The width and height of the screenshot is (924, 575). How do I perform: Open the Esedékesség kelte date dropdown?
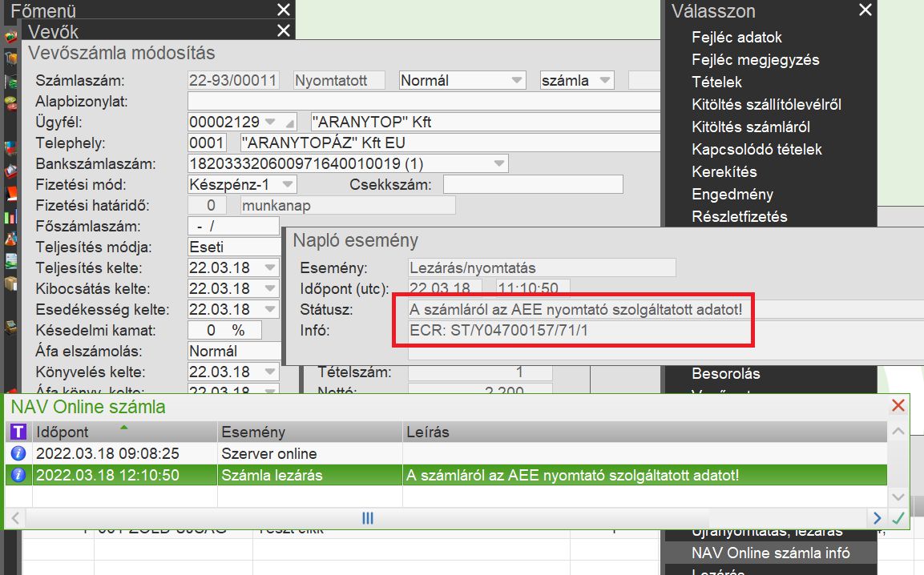tap(270, 309)
